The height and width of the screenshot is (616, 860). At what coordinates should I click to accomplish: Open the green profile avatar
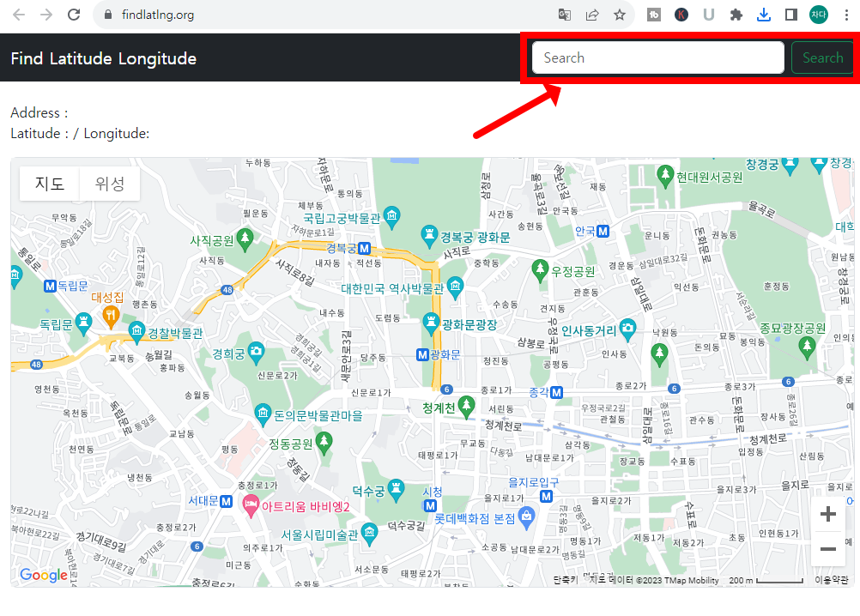pos(818,15)
